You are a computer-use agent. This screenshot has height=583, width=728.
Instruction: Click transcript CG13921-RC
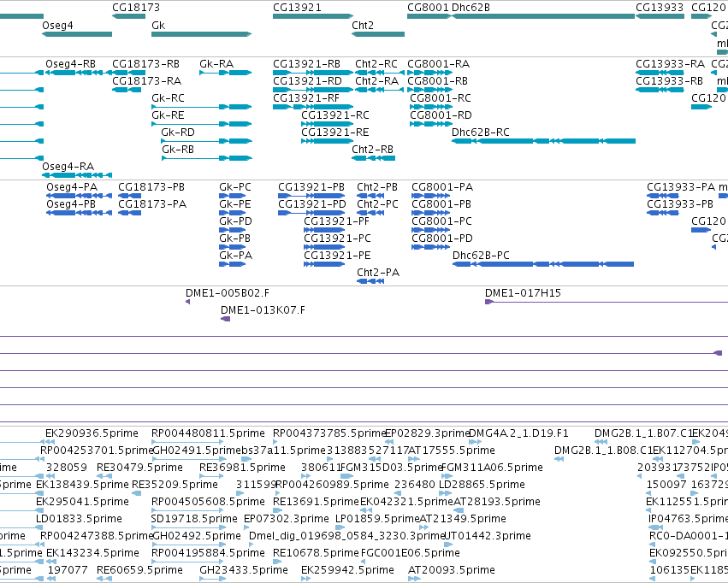click(335, 115)
